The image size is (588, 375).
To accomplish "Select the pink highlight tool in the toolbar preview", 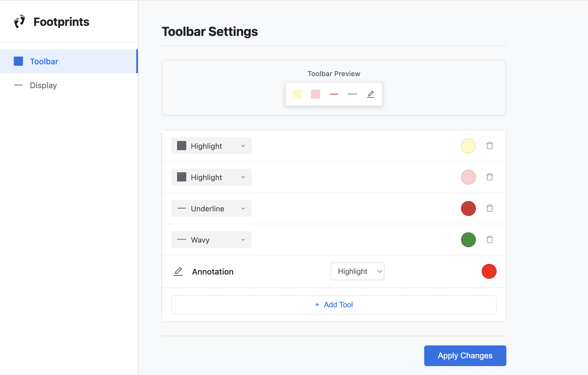I will pyautogui.click(x=315, y=94).
